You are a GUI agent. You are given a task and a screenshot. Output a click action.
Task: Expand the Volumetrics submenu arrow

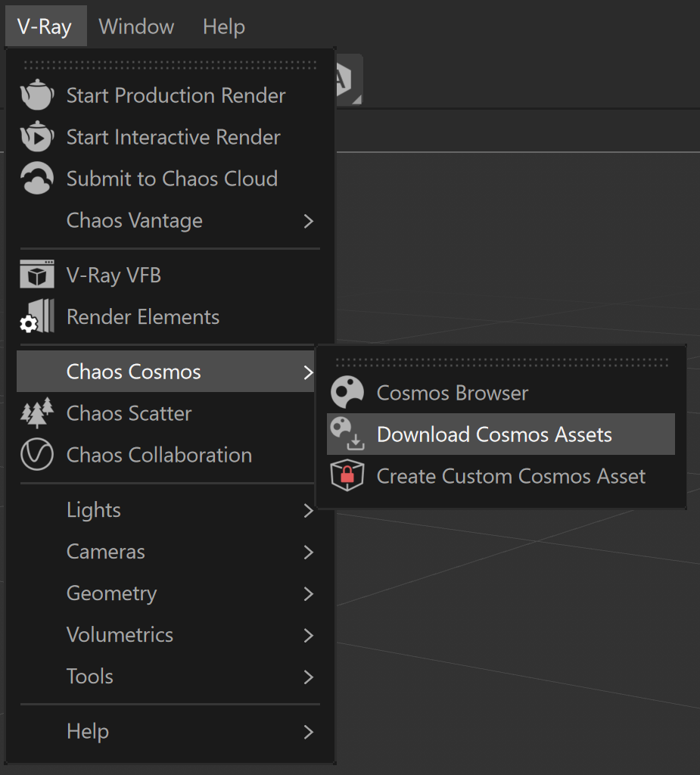(309, 635)
